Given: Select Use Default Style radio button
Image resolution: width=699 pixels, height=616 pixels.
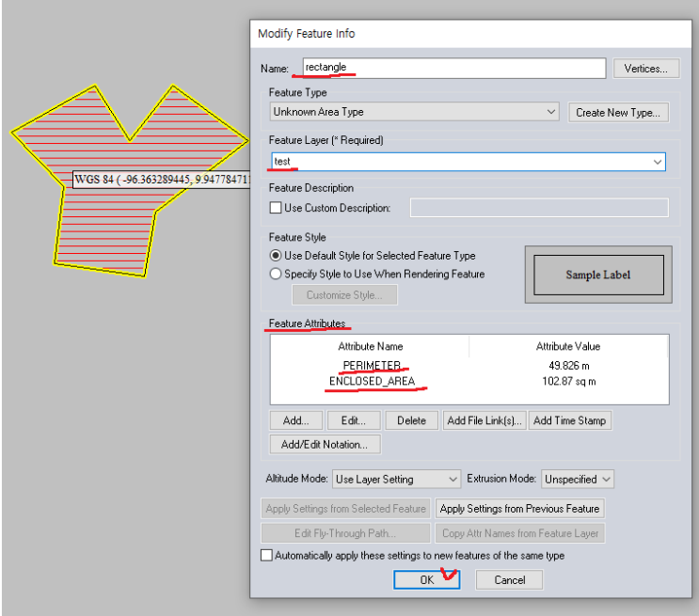Looking at the screenshot, I should (276, 256).
